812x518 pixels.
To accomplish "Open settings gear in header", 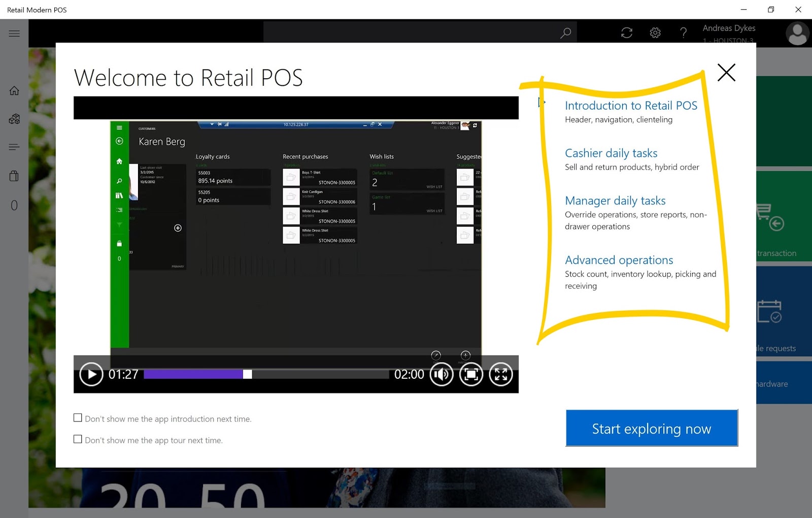I will [655, 33].
